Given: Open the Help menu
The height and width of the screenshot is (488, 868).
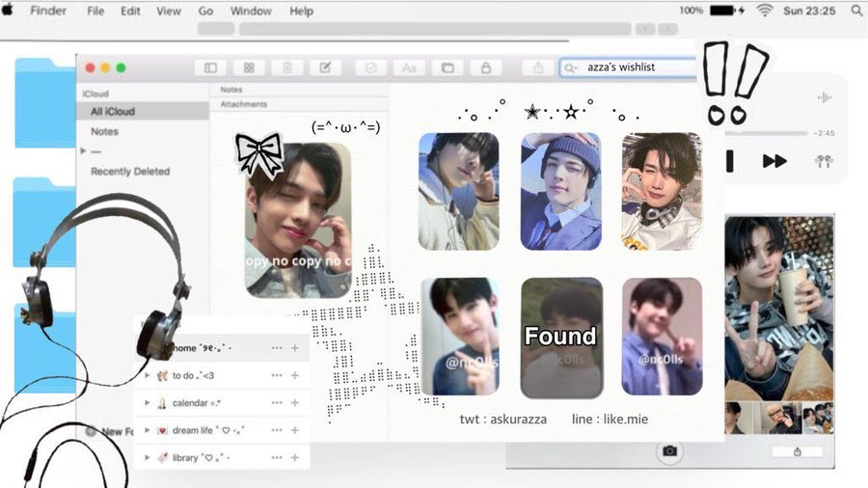Looking at the screenshot, I should pos(301,11).
